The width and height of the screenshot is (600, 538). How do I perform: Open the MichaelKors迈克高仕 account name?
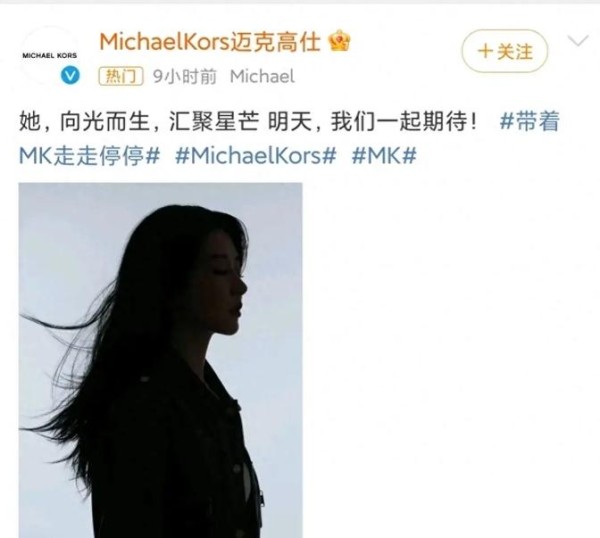tap(210, 41)
